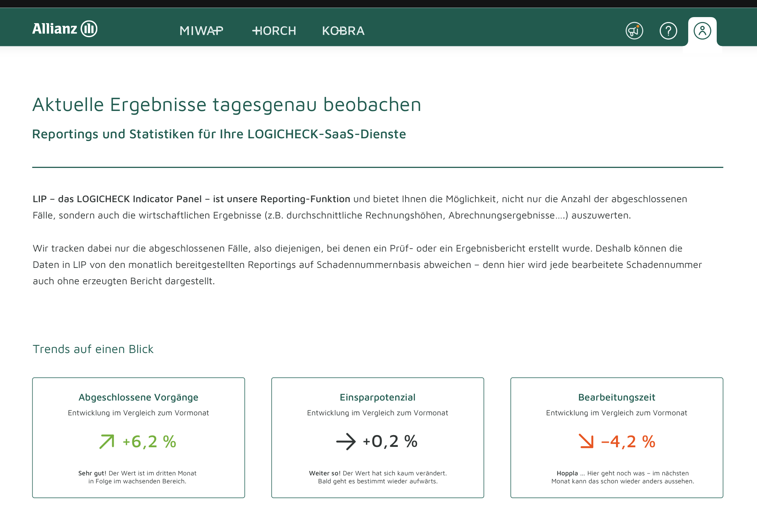757x532 pixels.
Task: Click the question mark help icon
Action: [x=668, y=31]
